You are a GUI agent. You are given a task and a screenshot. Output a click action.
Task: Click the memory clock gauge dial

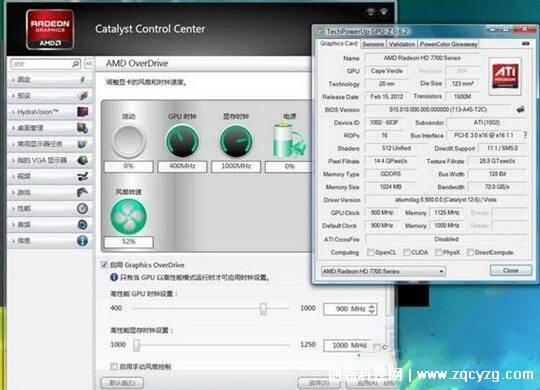[x=236, y=141]
